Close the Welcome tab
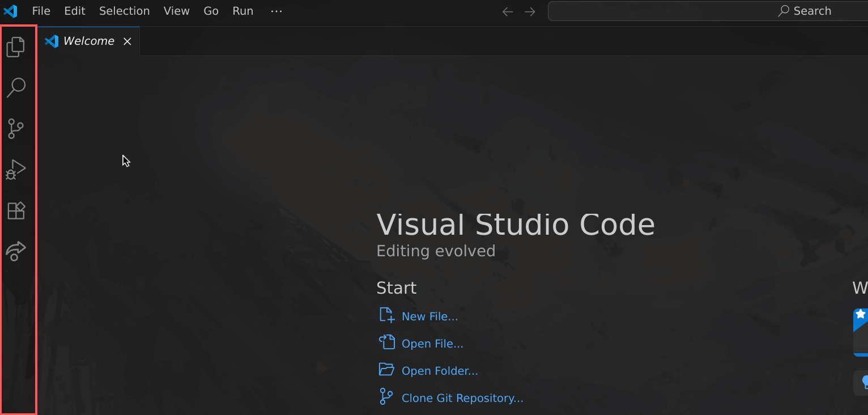This screenshot has width=868, height=415. click(x=127, y=41)
